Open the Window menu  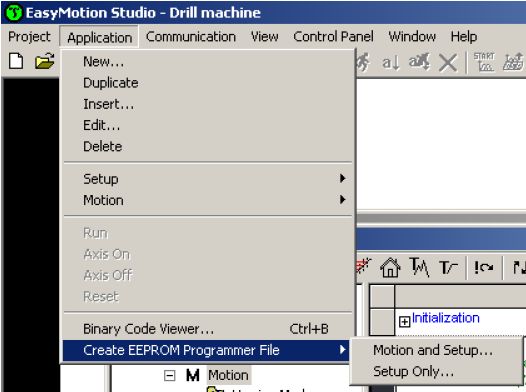[412, 37]
